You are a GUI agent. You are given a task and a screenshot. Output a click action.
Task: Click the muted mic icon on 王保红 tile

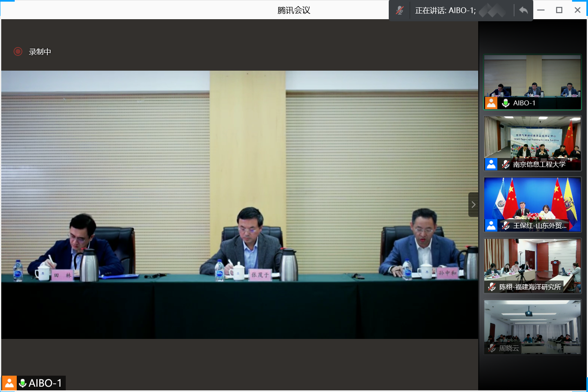point(506,225)
